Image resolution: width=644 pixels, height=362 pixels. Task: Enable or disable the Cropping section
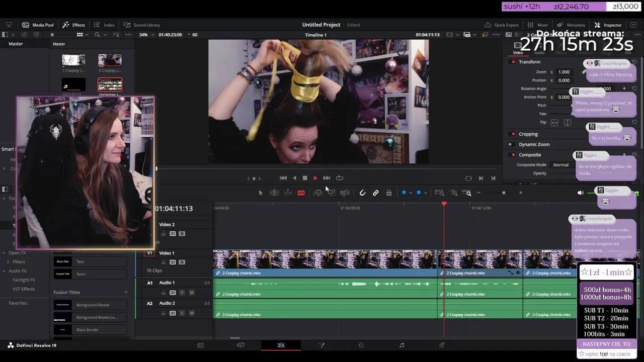[513, 134]
